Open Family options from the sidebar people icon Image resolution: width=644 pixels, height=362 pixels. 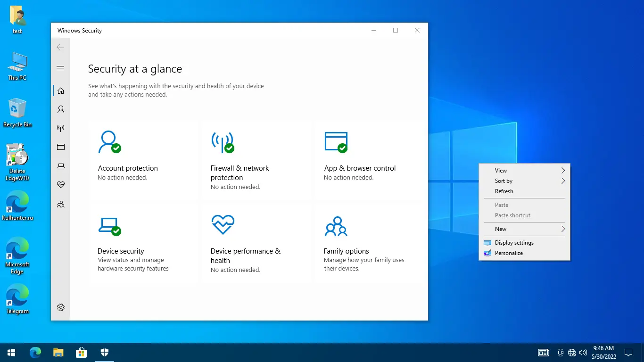(61, 204)
